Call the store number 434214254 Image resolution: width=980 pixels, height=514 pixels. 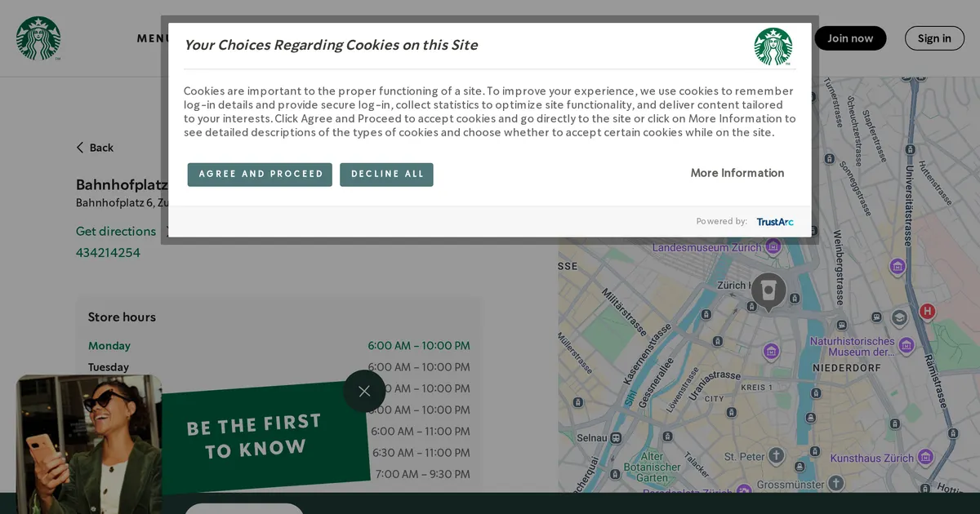point(108,253)
